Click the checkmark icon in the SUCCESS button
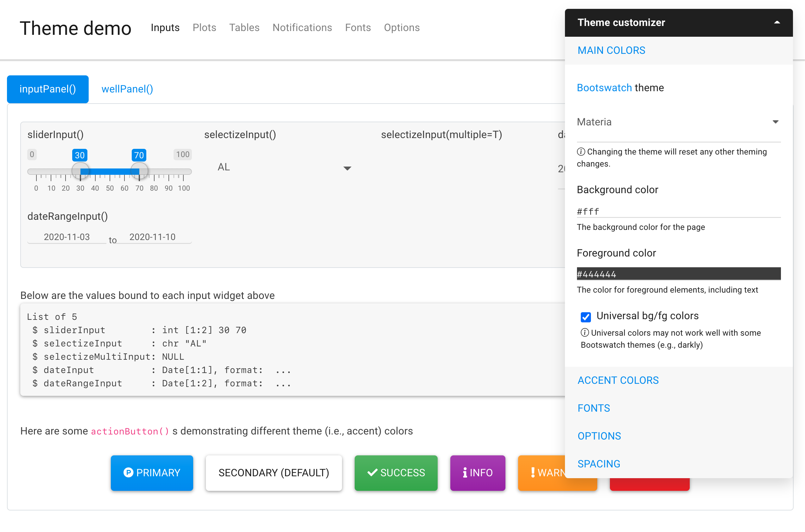 372,472
